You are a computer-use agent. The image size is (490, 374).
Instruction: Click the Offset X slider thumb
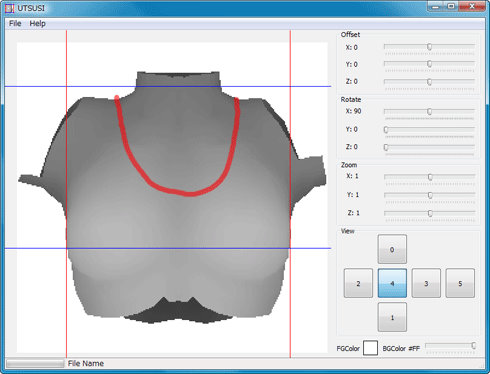pos(429,47)
